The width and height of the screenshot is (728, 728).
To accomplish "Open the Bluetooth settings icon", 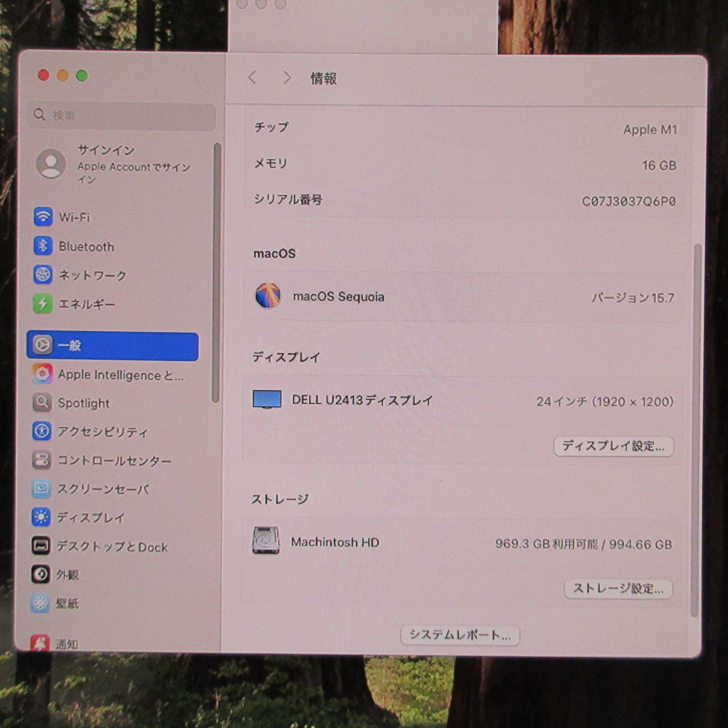I will click(43, 246).
